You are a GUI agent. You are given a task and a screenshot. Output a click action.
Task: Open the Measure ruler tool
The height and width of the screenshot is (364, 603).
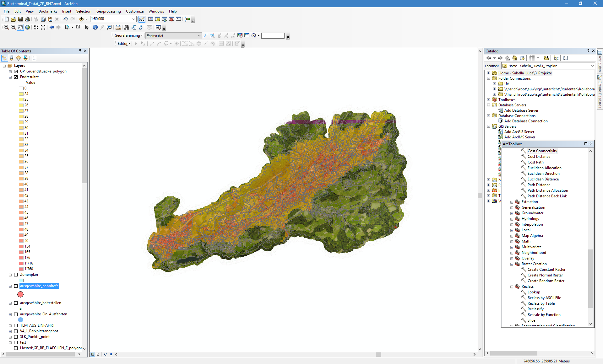(x=118, y=27)
